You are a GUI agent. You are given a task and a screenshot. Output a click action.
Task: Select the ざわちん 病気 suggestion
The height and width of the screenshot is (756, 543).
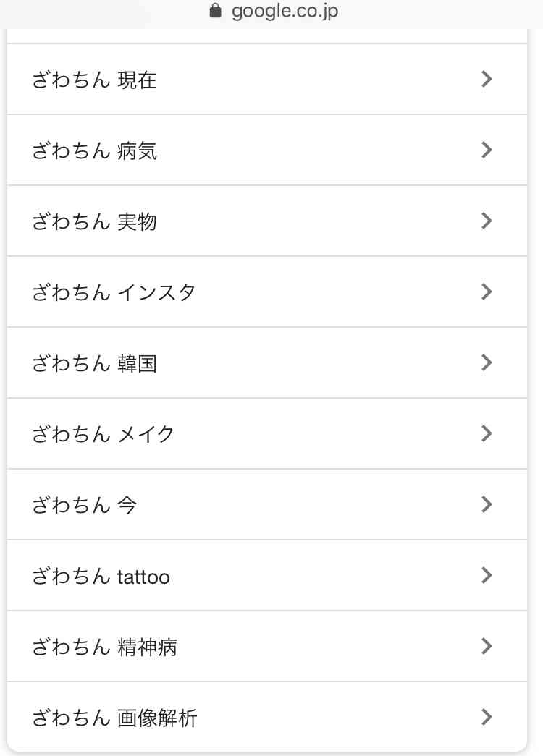(94, 150)
